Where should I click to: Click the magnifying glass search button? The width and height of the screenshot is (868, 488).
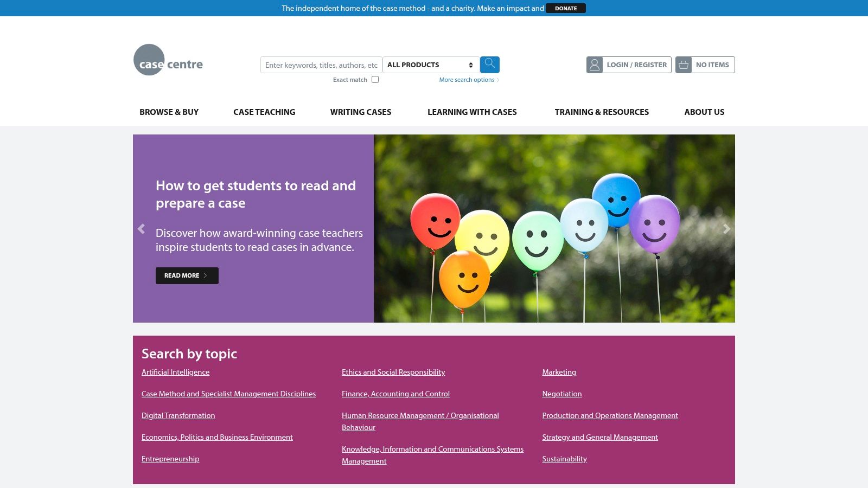[x=489, y=65]
